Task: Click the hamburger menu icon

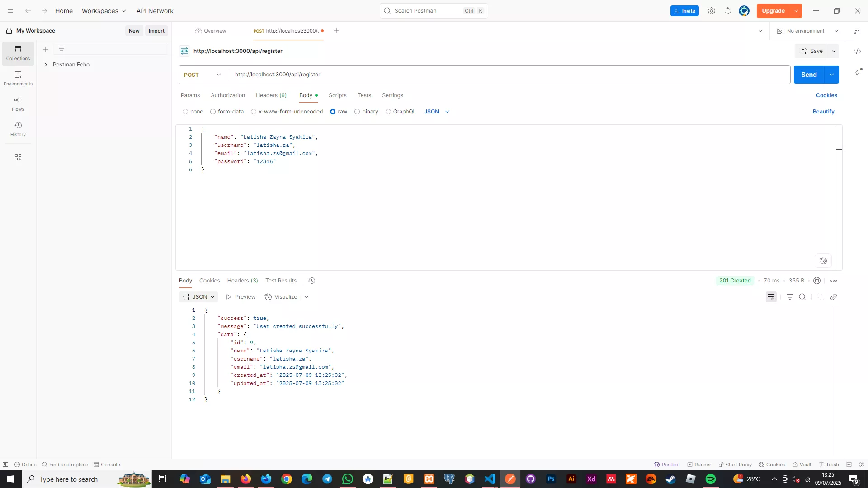Action: (x=10, y=11)
